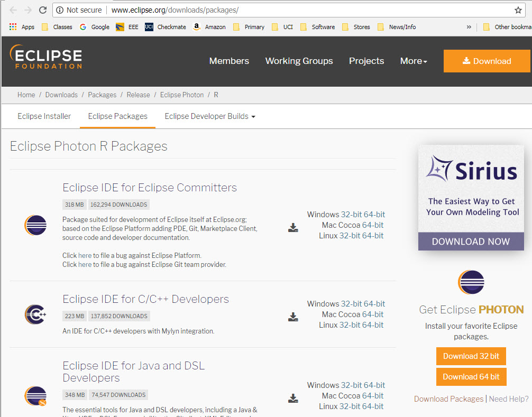Click 'here' to file Eclipse Git bug

tap(85, 264)
